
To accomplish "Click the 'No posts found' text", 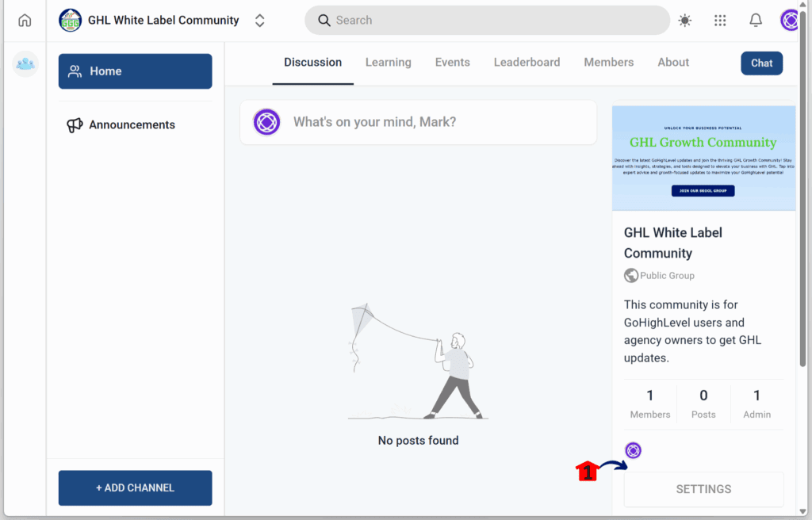I will click(419, 441).
